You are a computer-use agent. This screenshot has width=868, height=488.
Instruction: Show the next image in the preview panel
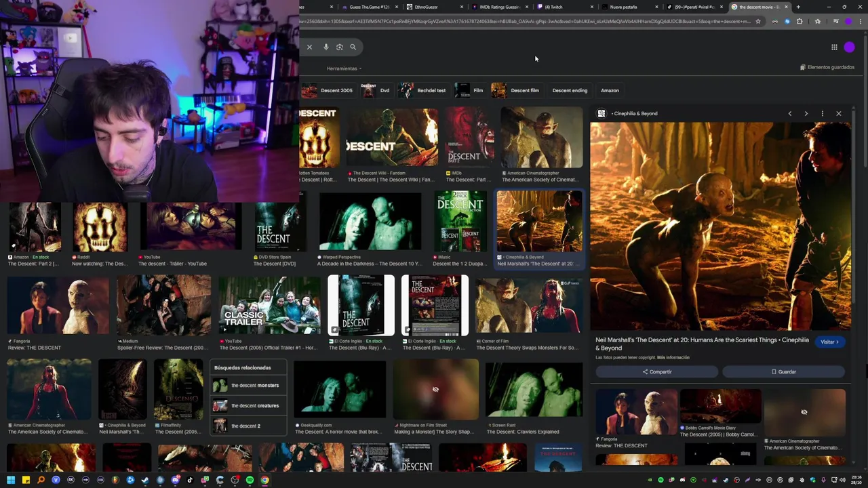click(806, 113)
